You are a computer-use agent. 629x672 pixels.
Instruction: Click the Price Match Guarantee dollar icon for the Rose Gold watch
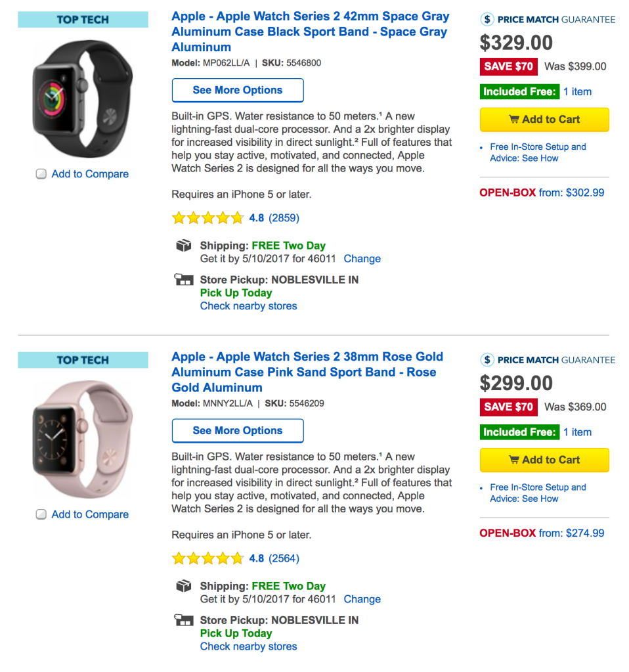(487, 359)
